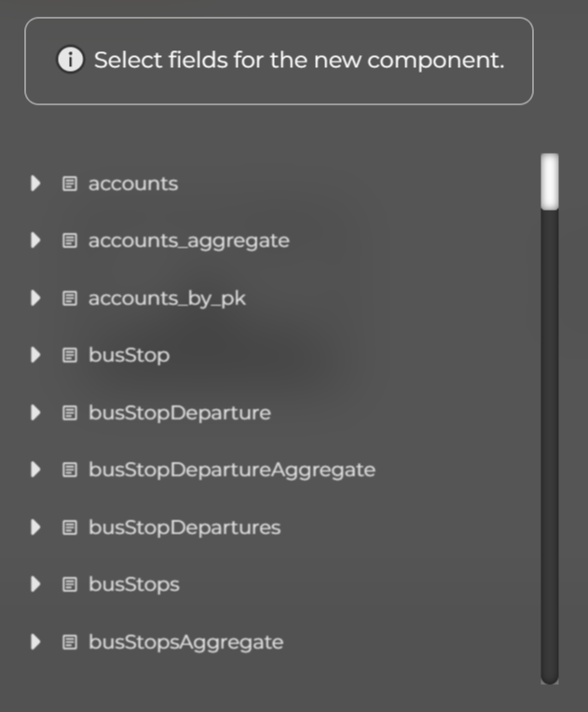Select the busStopDepartures field label

pos(184,527)
